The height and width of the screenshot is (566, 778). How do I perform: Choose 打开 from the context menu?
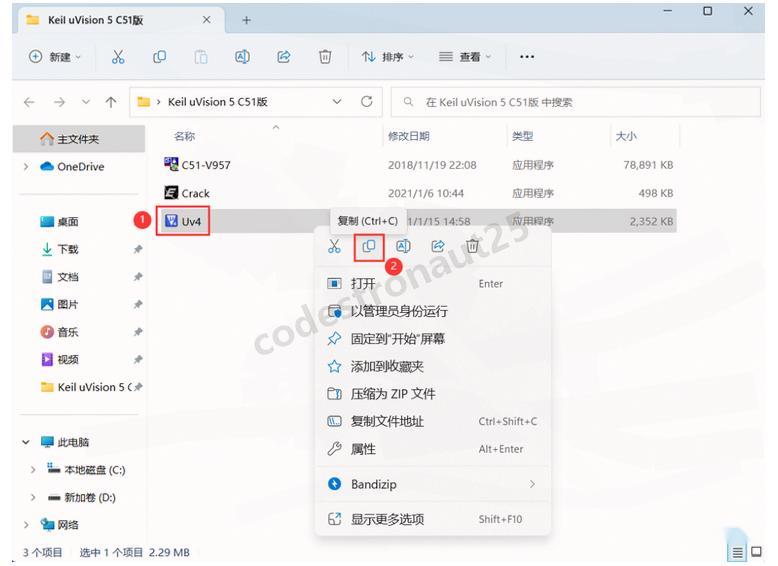(x=433, y=284)
